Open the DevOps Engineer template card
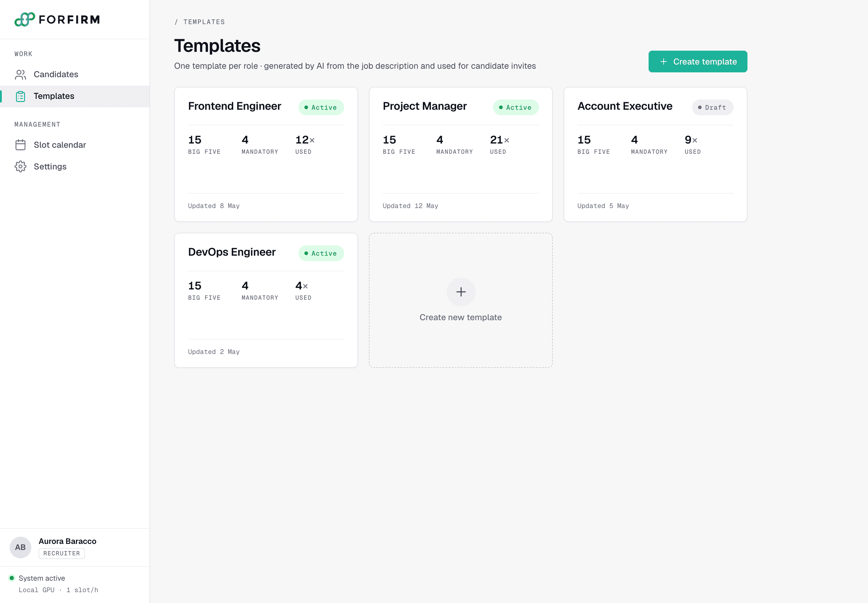868x603 pixels. (x=266, y=300)
